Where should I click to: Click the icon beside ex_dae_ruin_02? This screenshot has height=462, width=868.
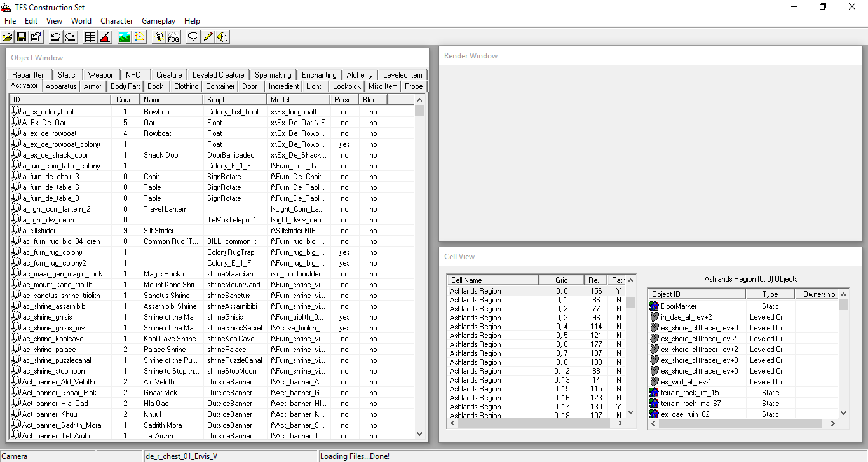(654, 414)
